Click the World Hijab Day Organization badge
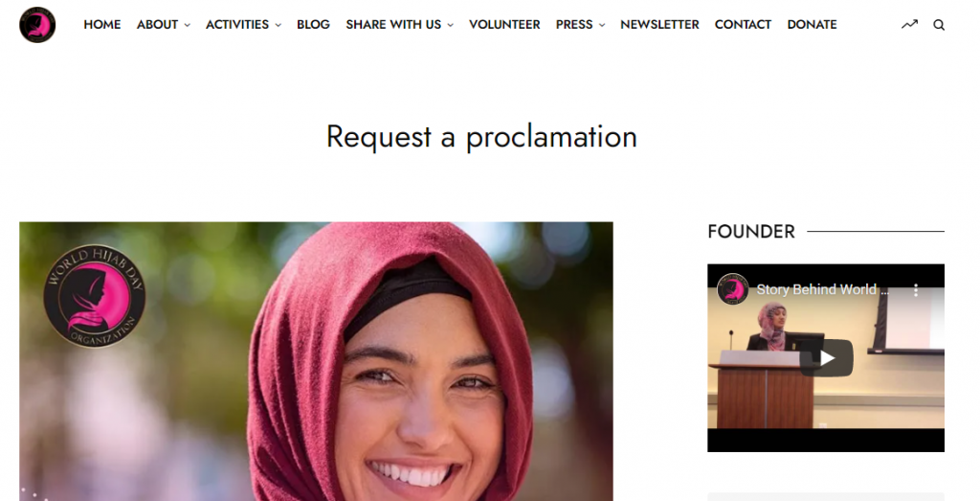 coord(95,296)
